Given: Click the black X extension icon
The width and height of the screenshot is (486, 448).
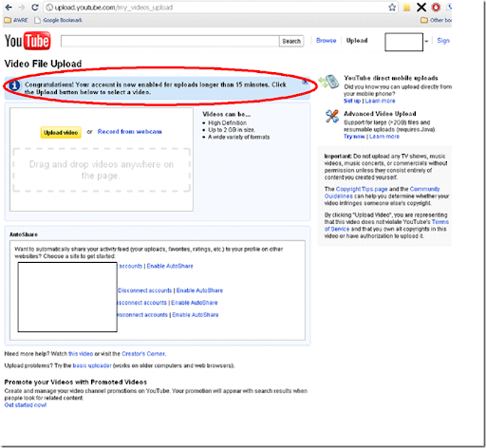Looking at the screenshot, I should 421,8.
